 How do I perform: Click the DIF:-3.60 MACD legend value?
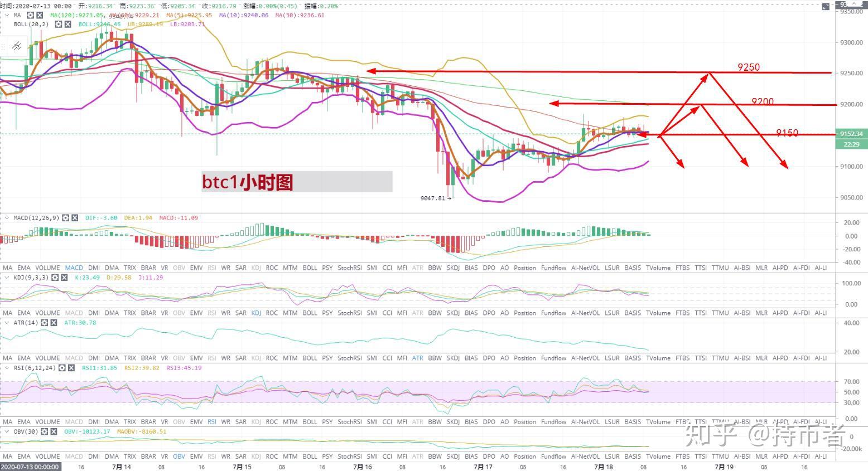point(101,218)
